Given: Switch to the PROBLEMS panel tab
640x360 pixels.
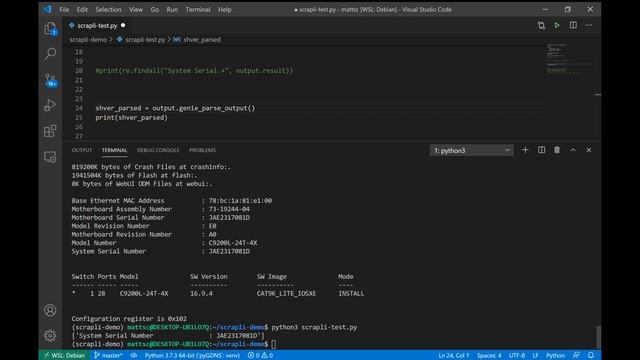Looking at the screenshot, I should pos(202,150).
